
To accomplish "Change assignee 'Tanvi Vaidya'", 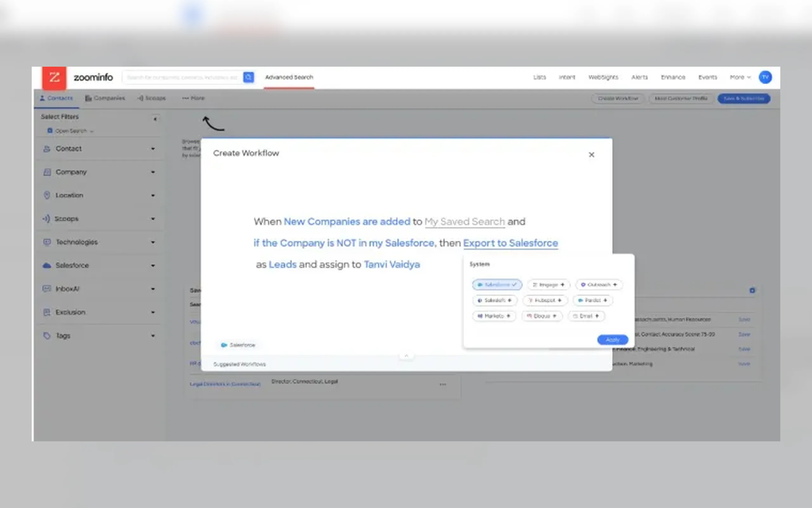I will point(392,264).
